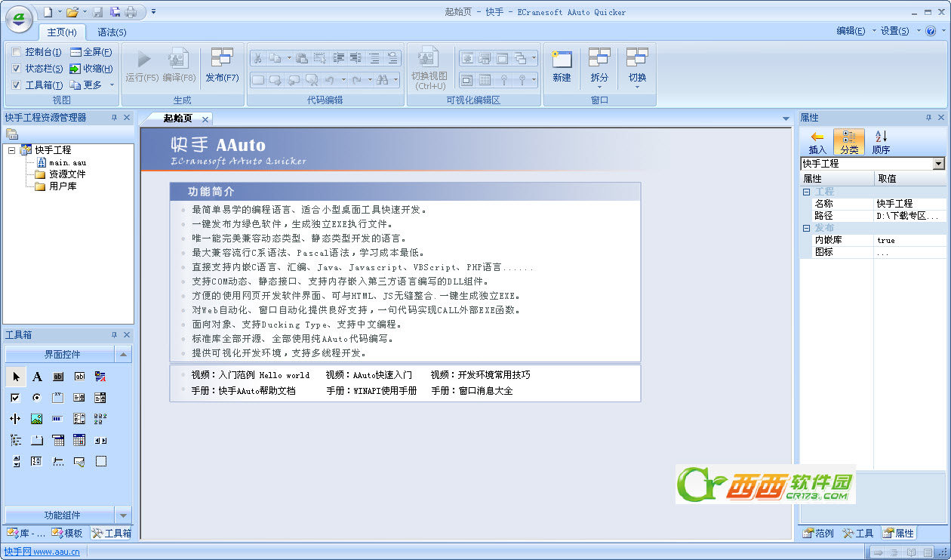Open the 设置(S) menu

(x=895, y=31)
